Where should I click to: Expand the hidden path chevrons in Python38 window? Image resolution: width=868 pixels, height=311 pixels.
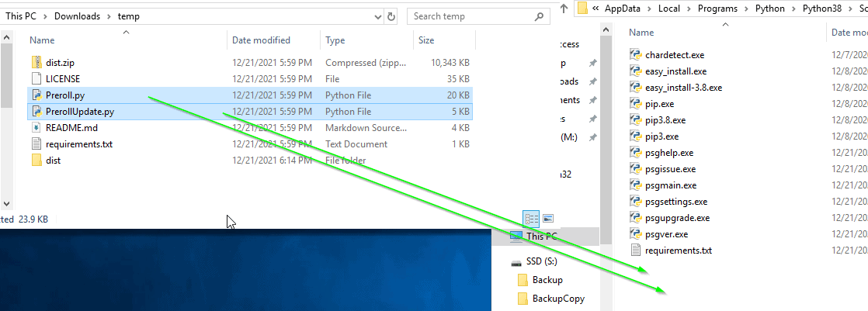(x=595, y=9)
